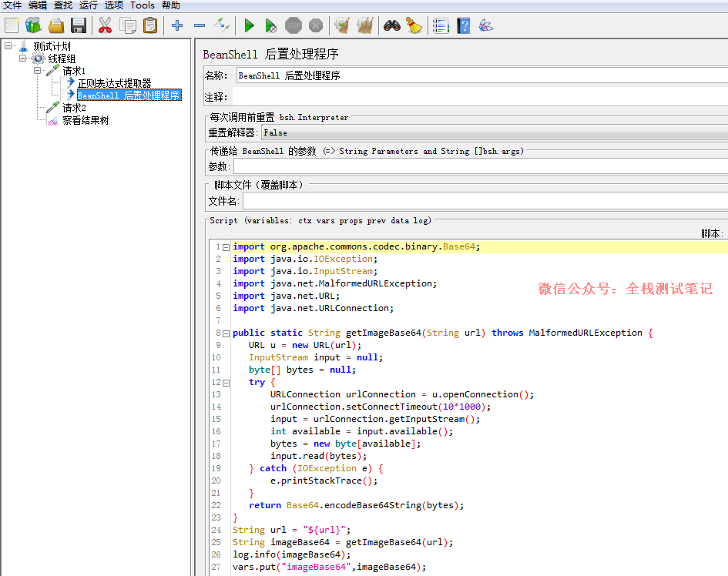Fold the import block at line 1
Screen dimensions: 728x576
coord(226,247)
